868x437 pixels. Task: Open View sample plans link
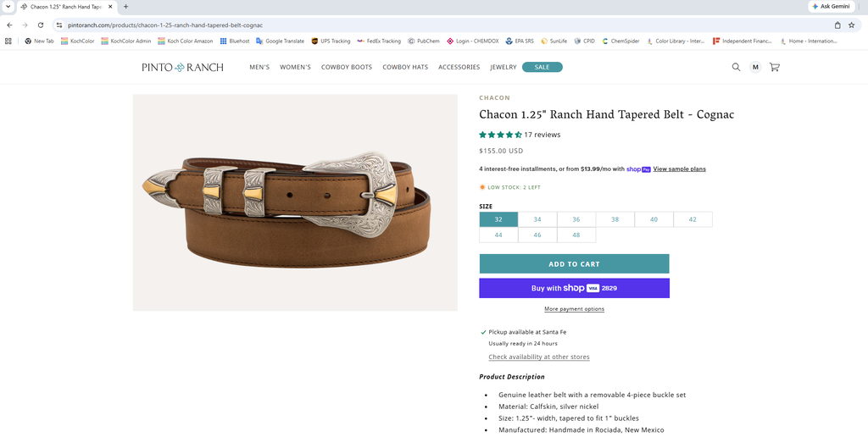pos(679,169)
